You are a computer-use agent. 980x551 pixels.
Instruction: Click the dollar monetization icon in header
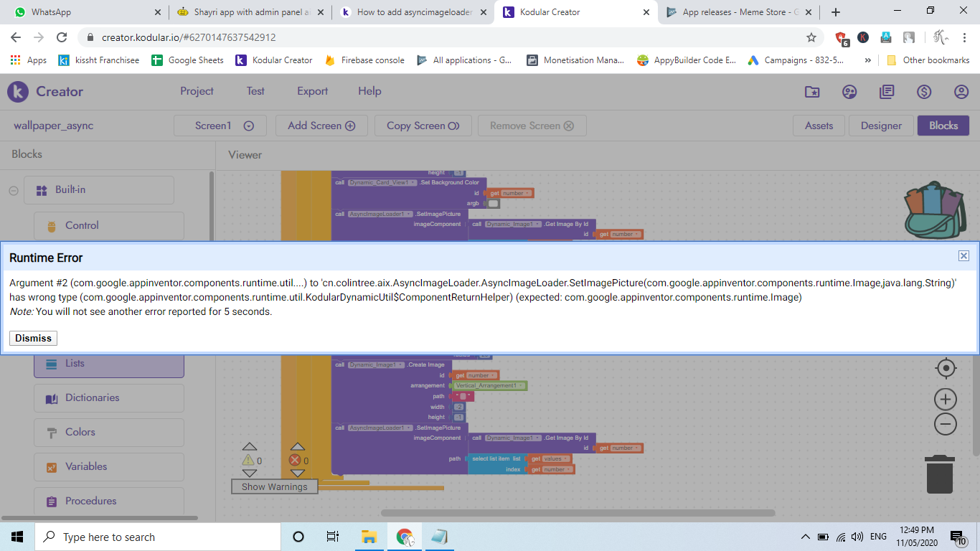tap(924, 92)
